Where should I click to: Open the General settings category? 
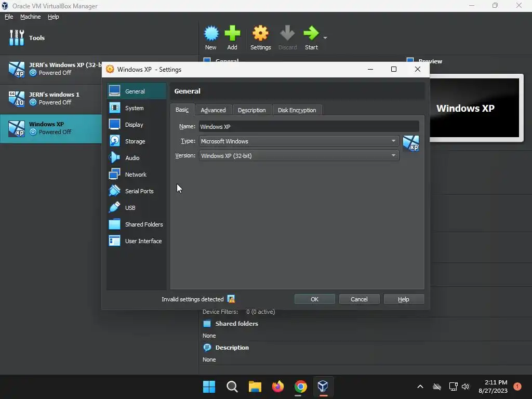point(137,91)
